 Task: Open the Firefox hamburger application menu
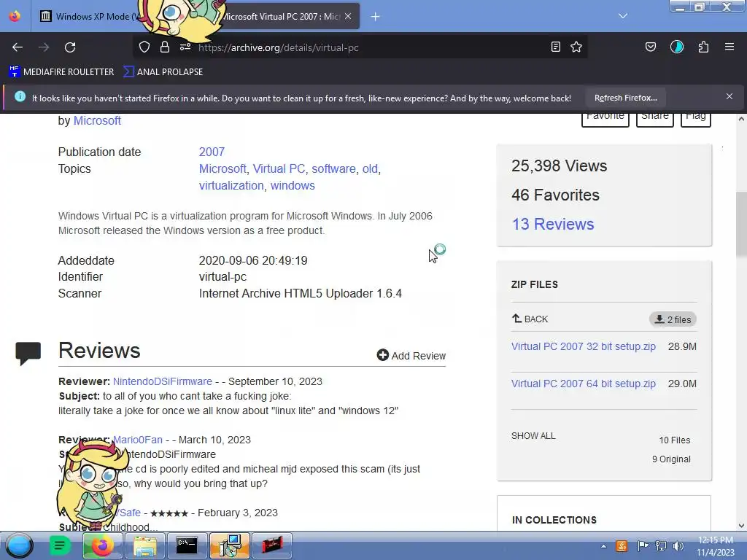(x=729, y=47)
